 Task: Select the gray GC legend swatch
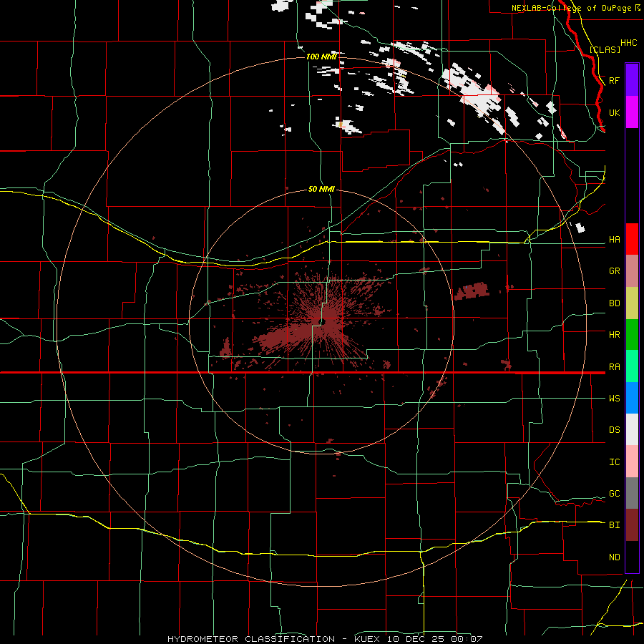(632, 493)
